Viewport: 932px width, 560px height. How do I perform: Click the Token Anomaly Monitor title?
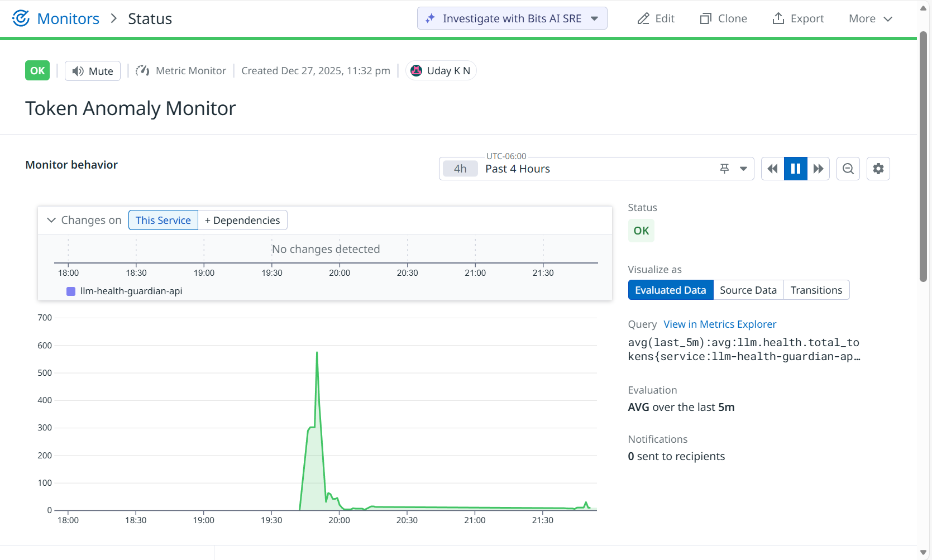131,108
